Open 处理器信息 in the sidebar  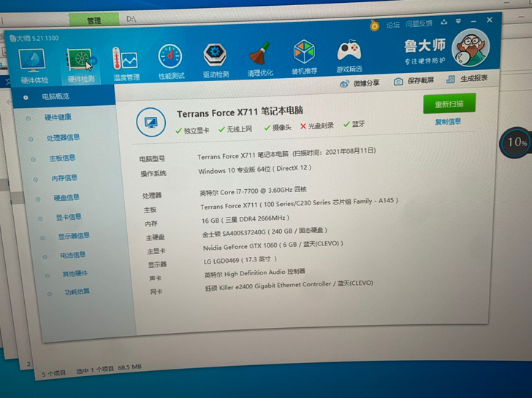63,137
